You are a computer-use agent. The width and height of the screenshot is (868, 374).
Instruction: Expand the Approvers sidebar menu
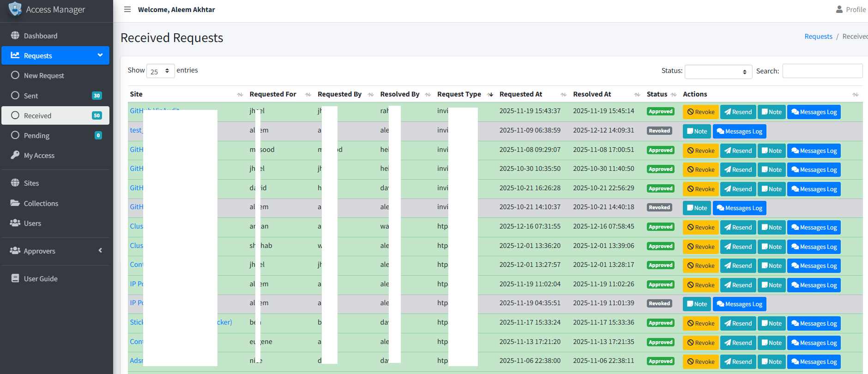(x=55, y=251)
